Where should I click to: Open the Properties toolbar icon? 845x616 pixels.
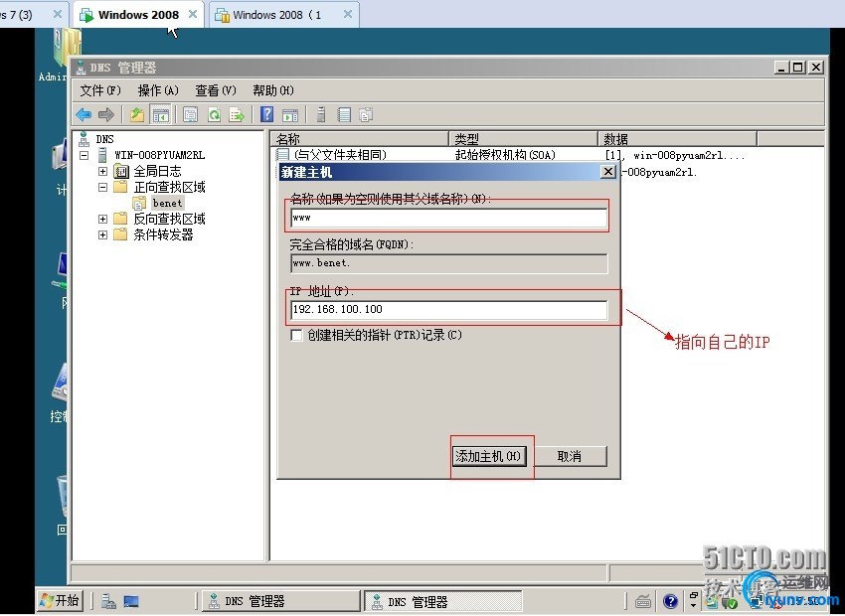190,114
